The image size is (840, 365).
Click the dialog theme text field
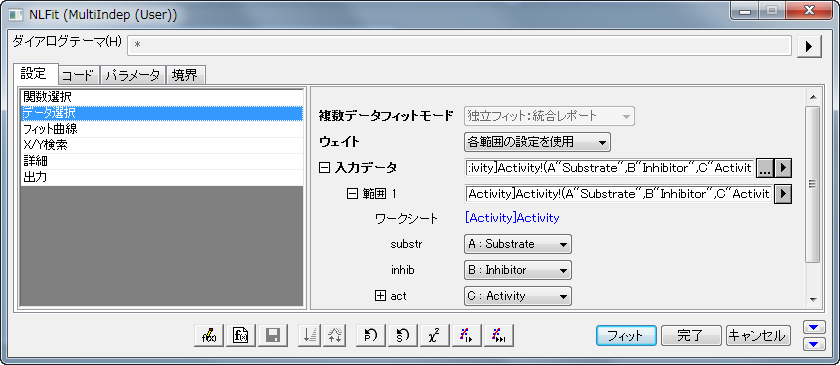coord(459,46)
